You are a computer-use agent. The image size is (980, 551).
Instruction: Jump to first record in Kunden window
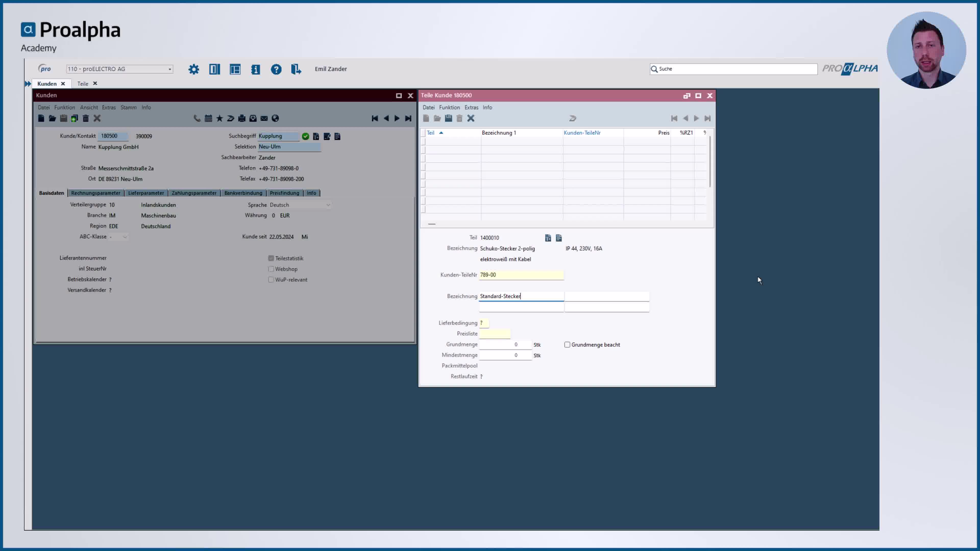[375, 119]
